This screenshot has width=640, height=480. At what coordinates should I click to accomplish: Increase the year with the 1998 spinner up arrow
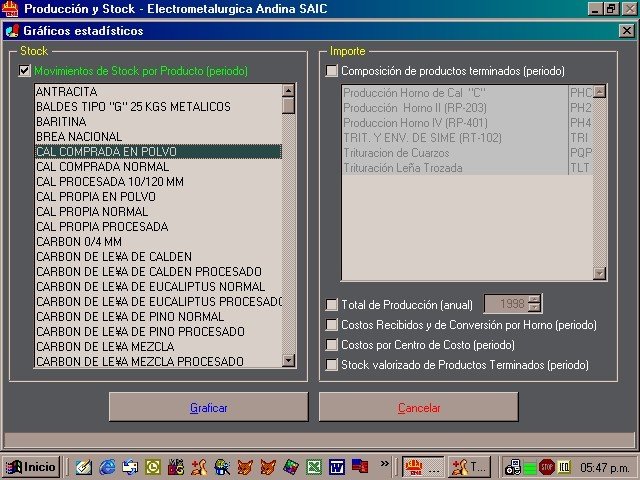click(534, 300)
